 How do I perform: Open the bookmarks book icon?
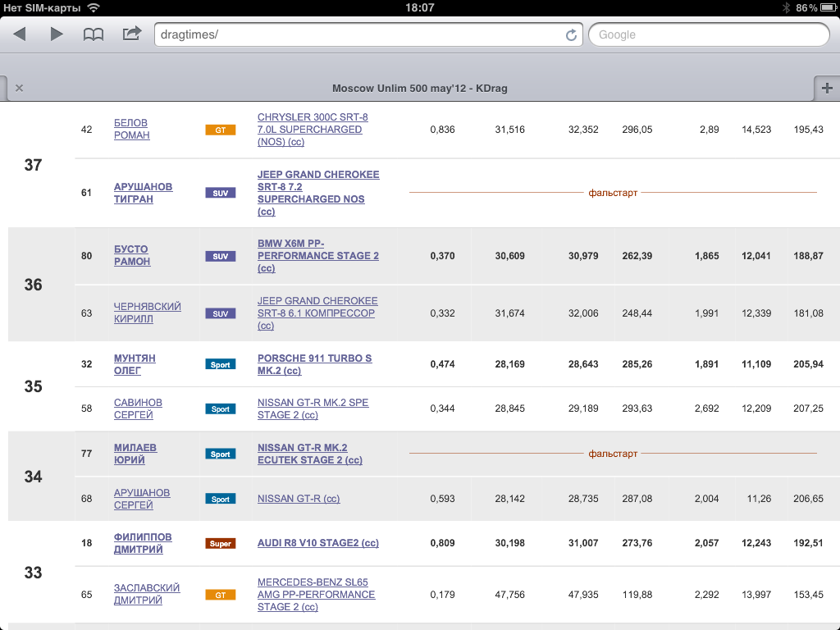[x=94, y=34]
